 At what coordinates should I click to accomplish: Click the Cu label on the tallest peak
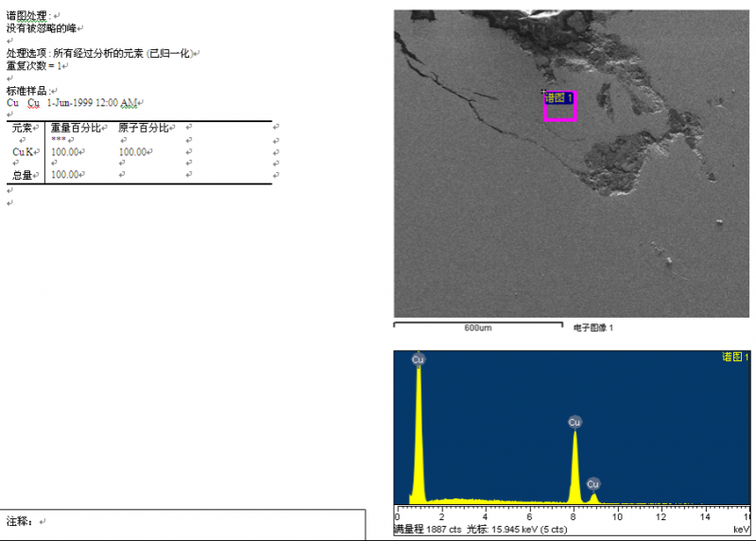(x=418, y=359)
